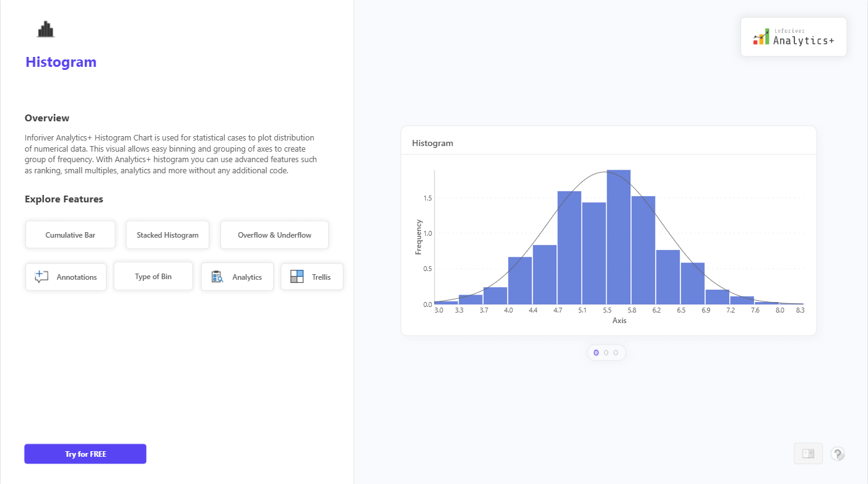Click the tallest histogram bar at 5.5
The height and width of the screenshot is (484, 868).
click(618, 237)
